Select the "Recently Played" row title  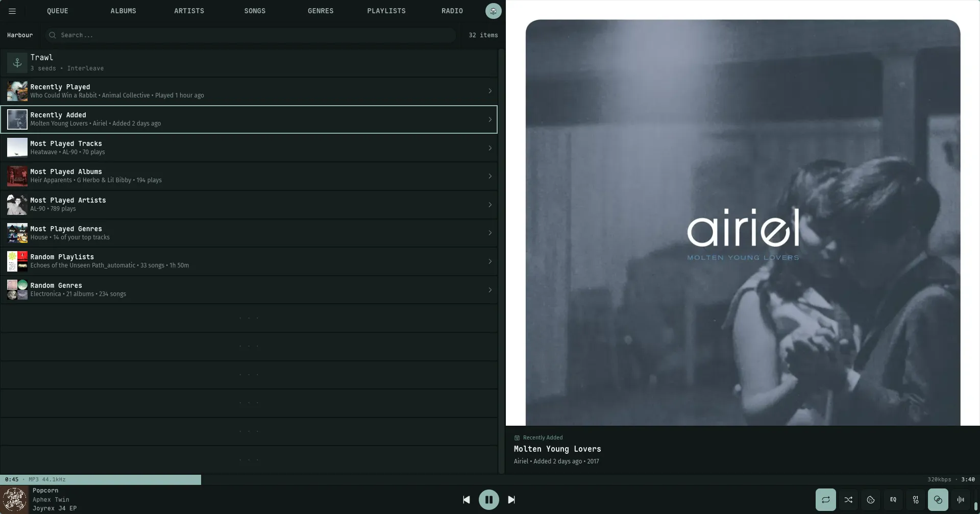(60, 87)
